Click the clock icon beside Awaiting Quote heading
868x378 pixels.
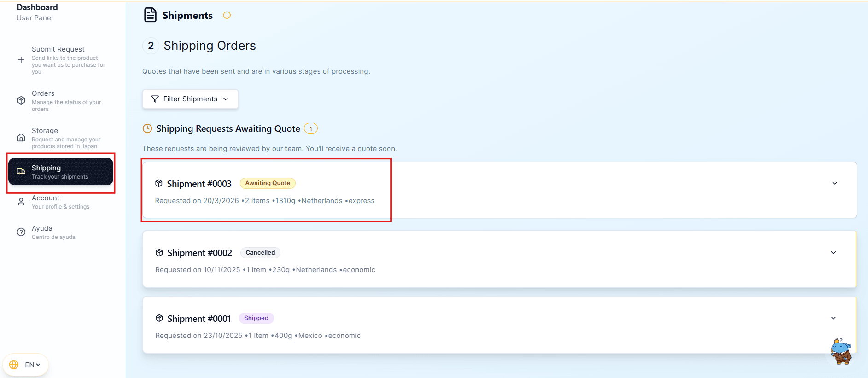click(x=147, y=128)
